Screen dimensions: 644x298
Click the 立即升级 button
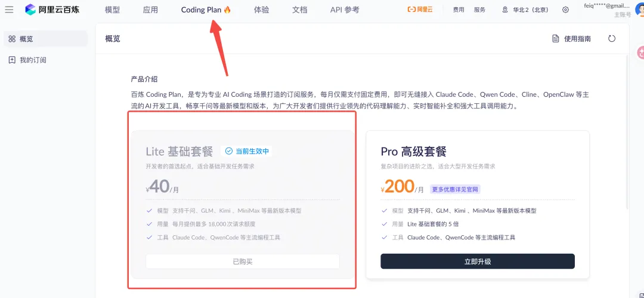[477, 262]
